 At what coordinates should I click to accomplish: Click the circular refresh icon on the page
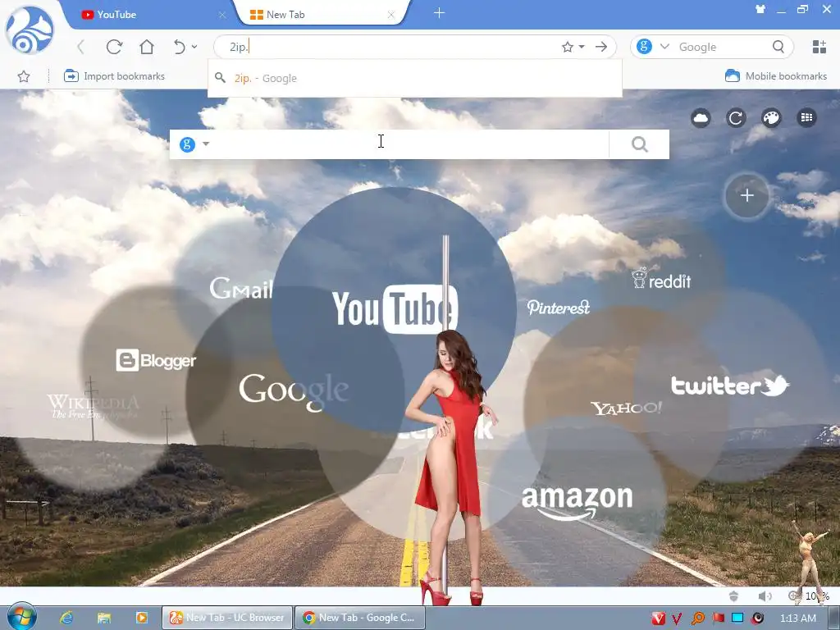point(736,118)
